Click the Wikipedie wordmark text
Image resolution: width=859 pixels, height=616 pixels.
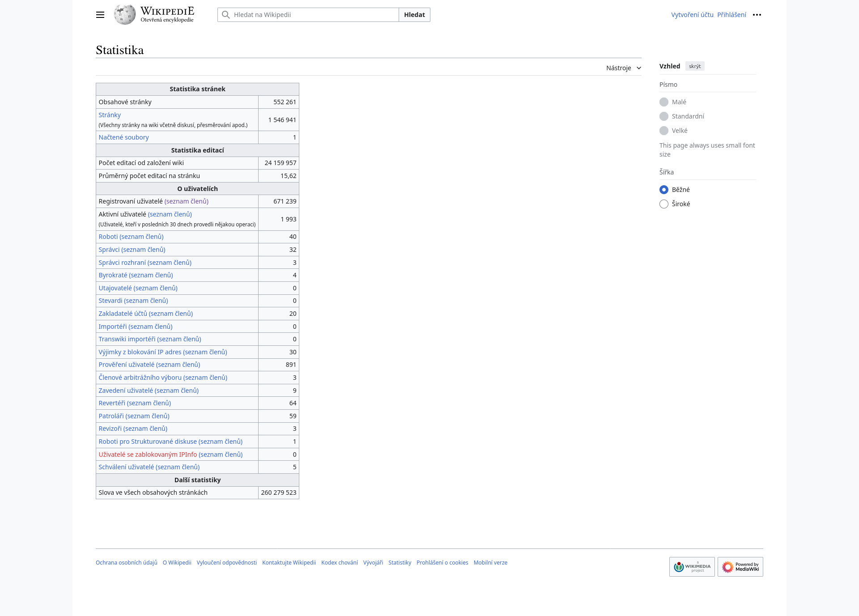click(x=167, y=11)
